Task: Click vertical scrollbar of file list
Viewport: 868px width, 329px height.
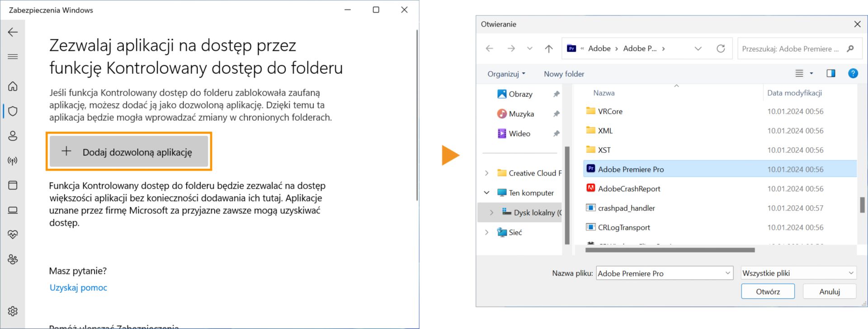Action: click(x=862, y=205)
